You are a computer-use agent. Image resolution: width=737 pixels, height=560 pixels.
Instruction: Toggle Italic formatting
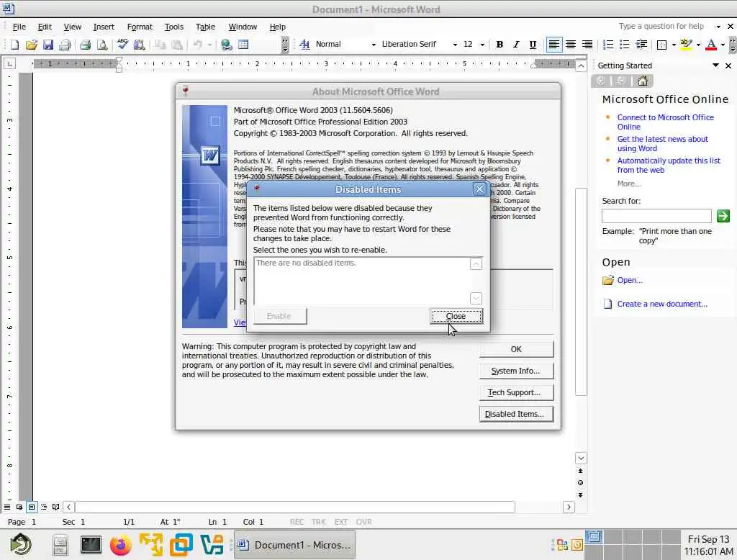click(516, 44)
